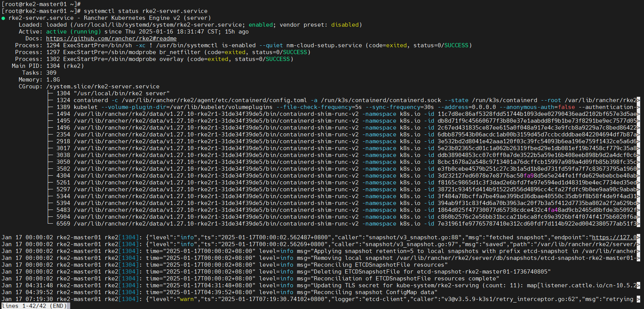This screenshot has height=309, width=644.
Task: Click the 1324 containerd process row
Action: tap(348, 100)
